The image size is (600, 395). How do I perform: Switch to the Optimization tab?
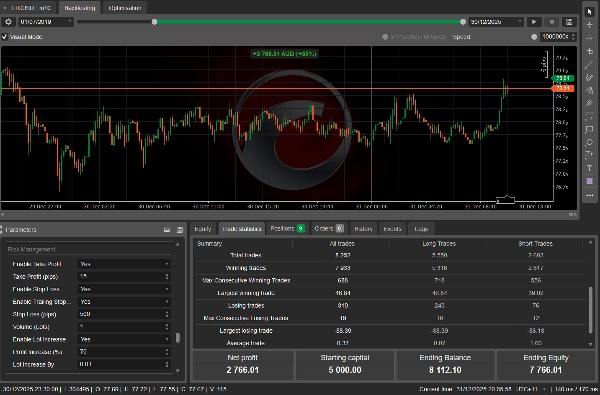click(125, 8)
